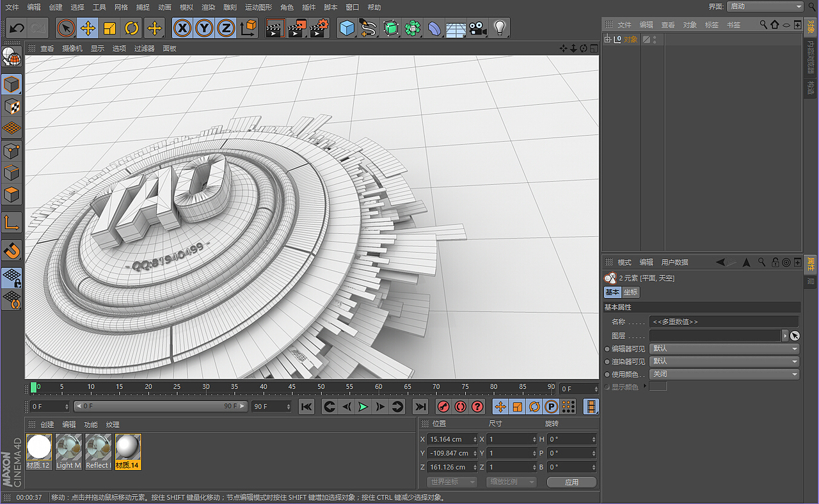Open the 标签 menu in object manager
The width and height of the screenshot is (819, 504).
(x=712, y=25)
